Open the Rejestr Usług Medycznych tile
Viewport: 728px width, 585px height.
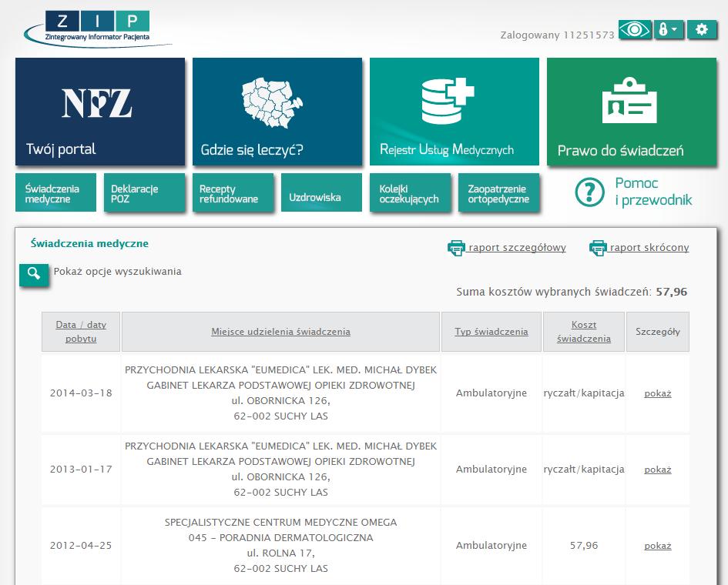pos(454,112)
